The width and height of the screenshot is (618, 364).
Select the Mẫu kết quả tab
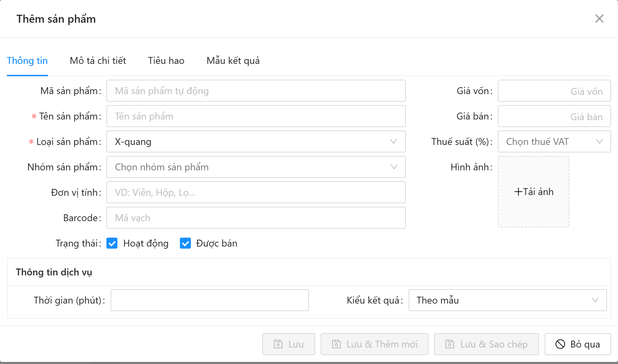click(x=233, y=60)
